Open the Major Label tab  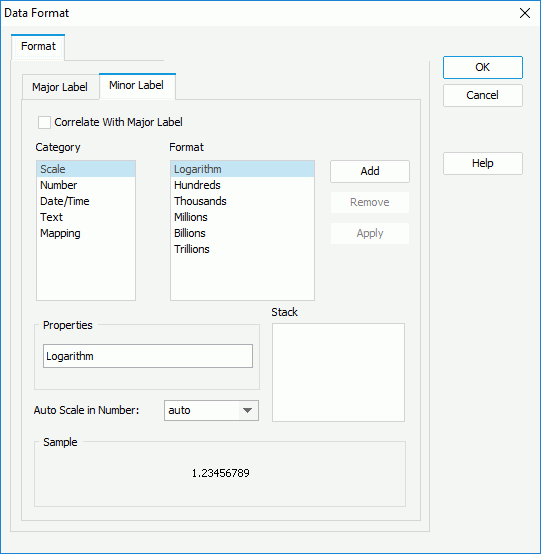click(x=60, y=87)
